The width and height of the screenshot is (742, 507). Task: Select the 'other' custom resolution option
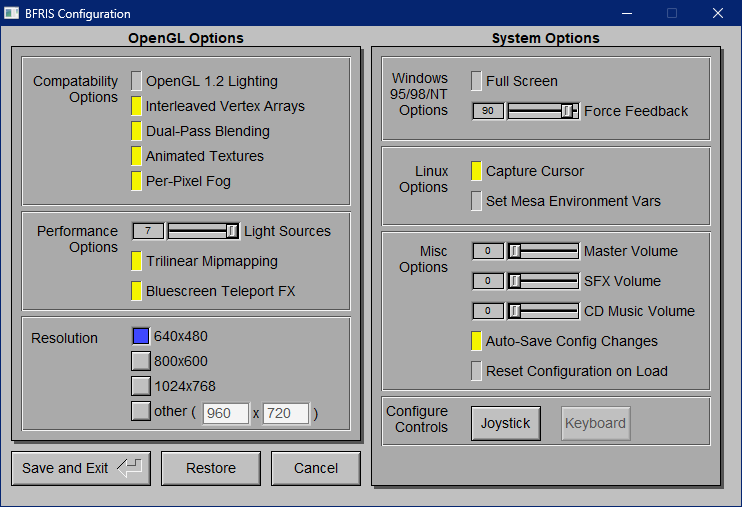140,411
